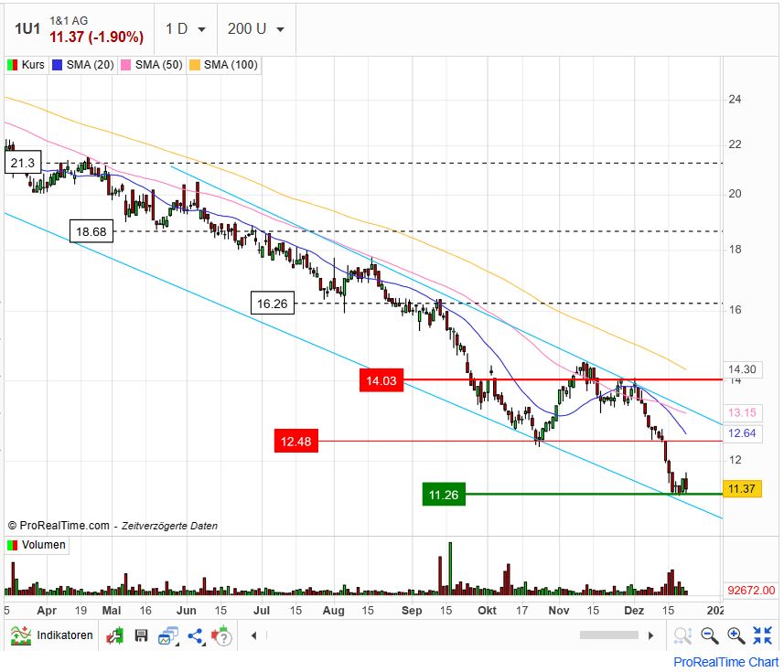
Task: Click the pink 13.15 SMA value
Action: [x=742, y=412]
